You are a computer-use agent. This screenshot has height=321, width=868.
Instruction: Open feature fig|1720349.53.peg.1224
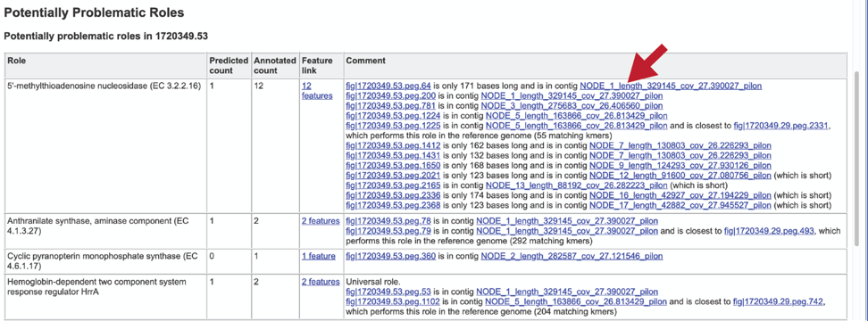[393, 116]
